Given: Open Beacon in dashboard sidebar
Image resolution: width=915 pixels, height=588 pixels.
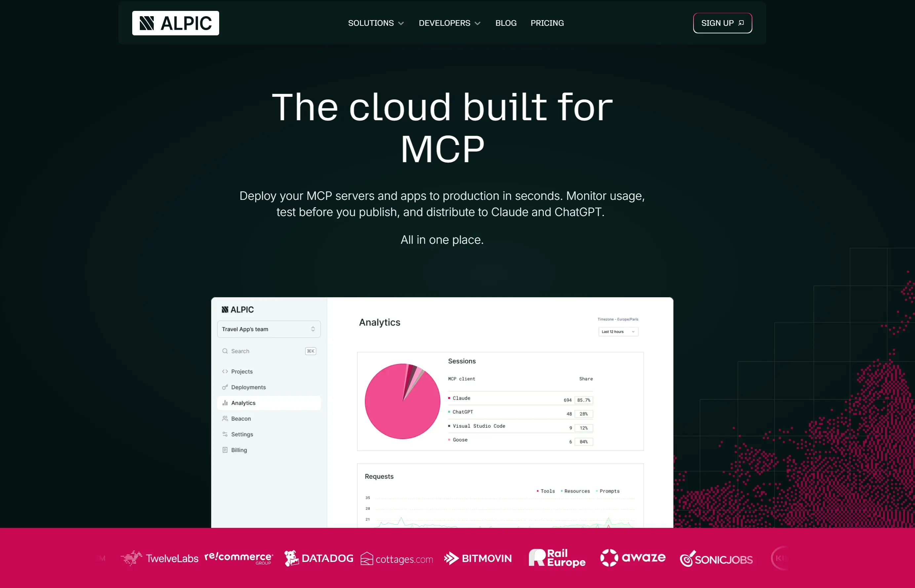Looking at the screenshot, I should 268,419.
